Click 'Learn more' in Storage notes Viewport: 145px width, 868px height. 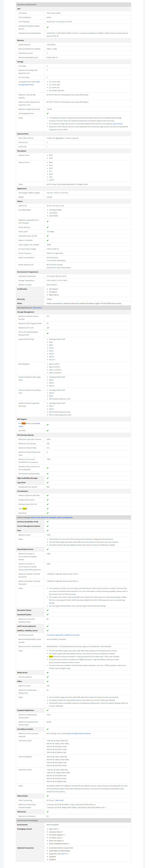pos(117,124)
